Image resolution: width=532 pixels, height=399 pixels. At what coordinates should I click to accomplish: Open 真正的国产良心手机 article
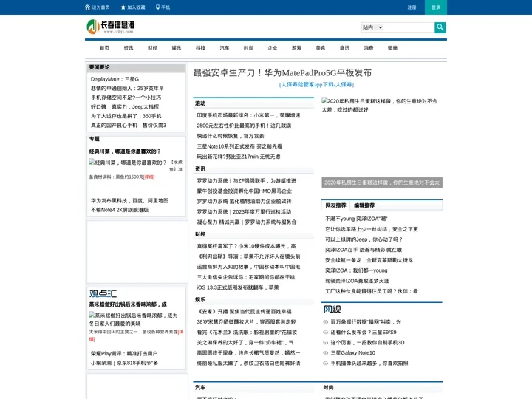[x=129, y=125]
